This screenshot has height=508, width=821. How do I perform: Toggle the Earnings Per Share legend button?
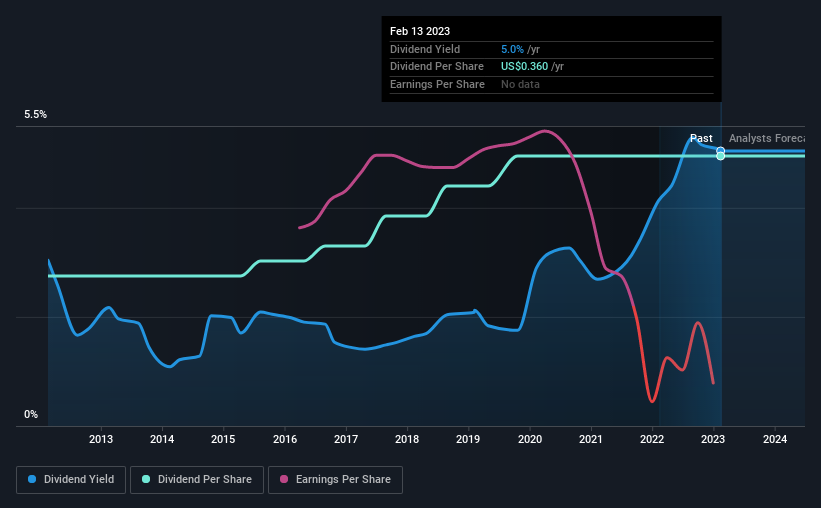335,480
